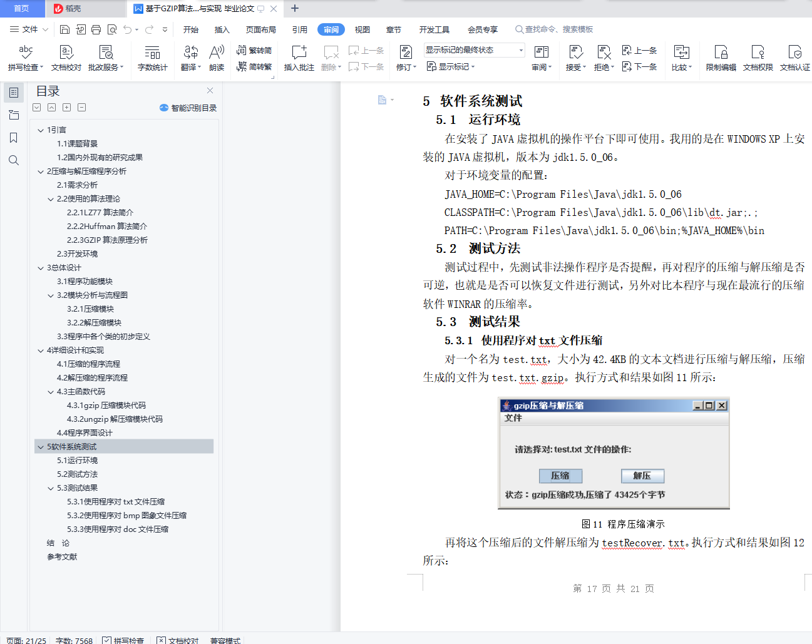Open the 文件 menu
812x644 pixels.
coord(29,29)
